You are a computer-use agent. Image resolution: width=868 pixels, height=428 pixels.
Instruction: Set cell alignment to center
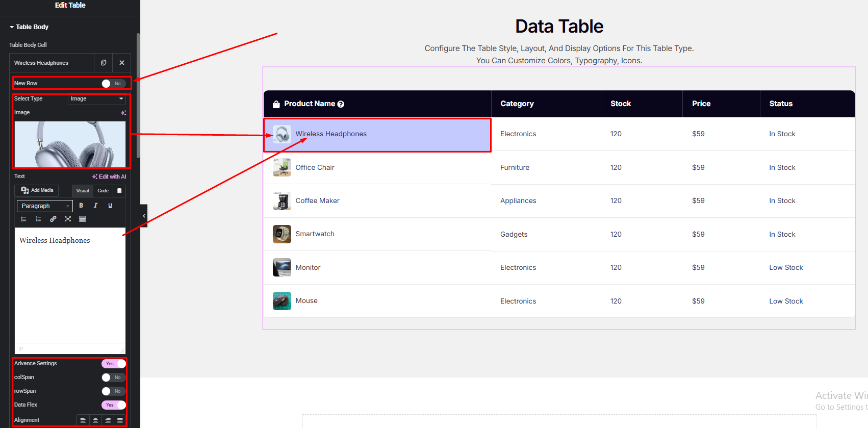click(95, 420)
